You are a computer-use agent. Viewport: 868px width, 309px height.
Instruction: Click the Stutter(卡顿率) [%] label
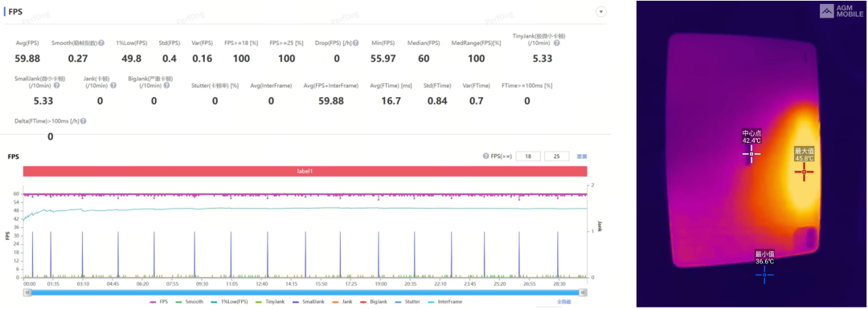pos(215,86)
